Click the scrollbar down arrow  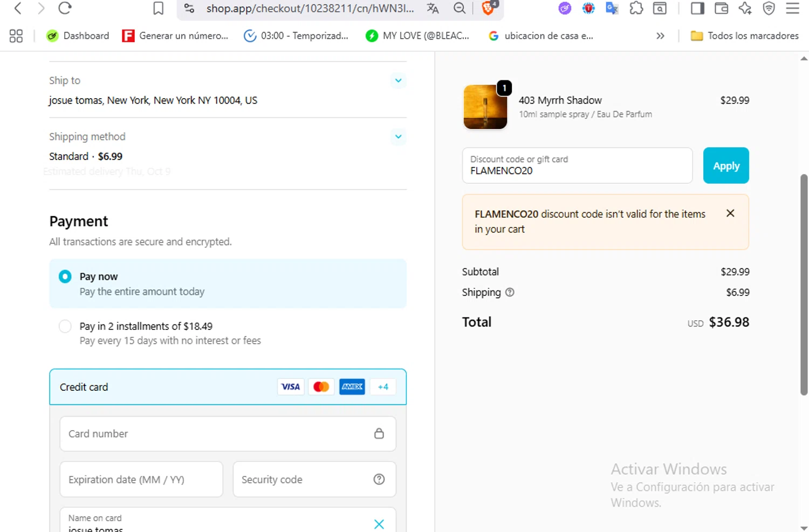pyautogui.click(x=804, y=528)
